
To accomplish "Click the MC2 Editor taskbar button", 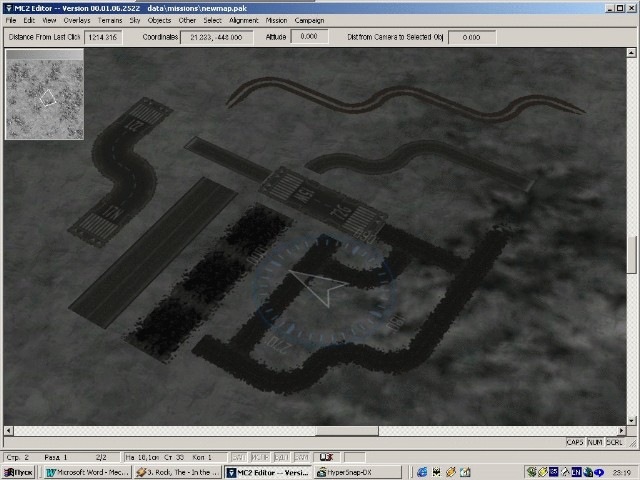I will click(x=268, y=472).
